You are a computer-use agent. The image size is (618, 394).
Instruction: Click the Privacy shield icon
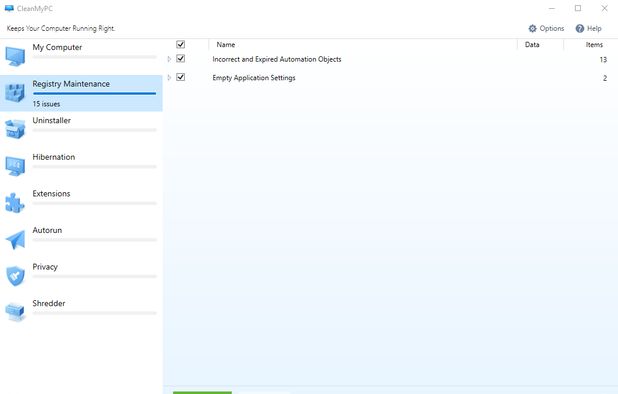[15, 276]
